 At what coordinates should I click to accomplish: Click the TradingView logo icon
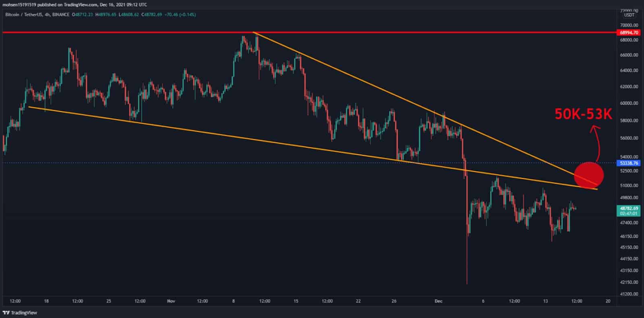coord(6,313)
